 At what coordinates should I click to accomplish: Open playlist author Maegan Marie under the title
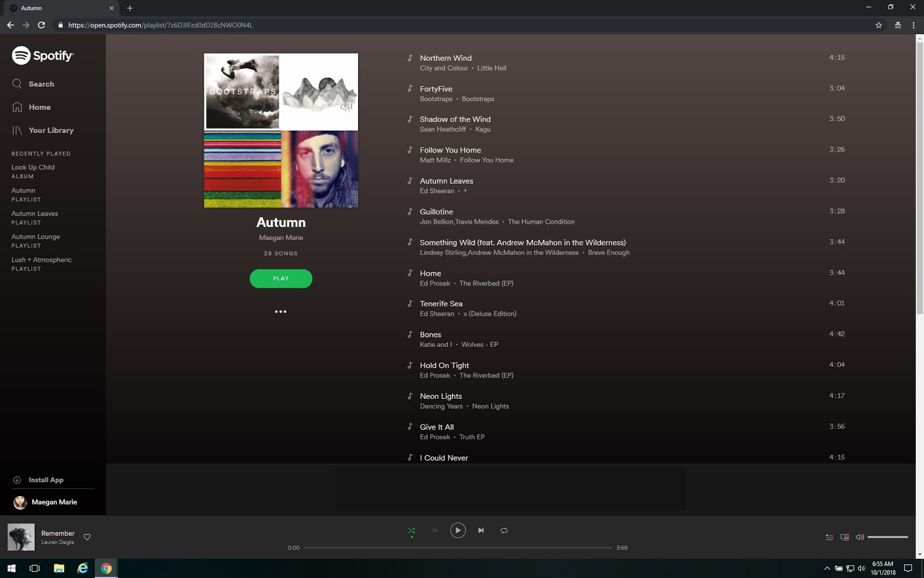[x=281, y=238]
